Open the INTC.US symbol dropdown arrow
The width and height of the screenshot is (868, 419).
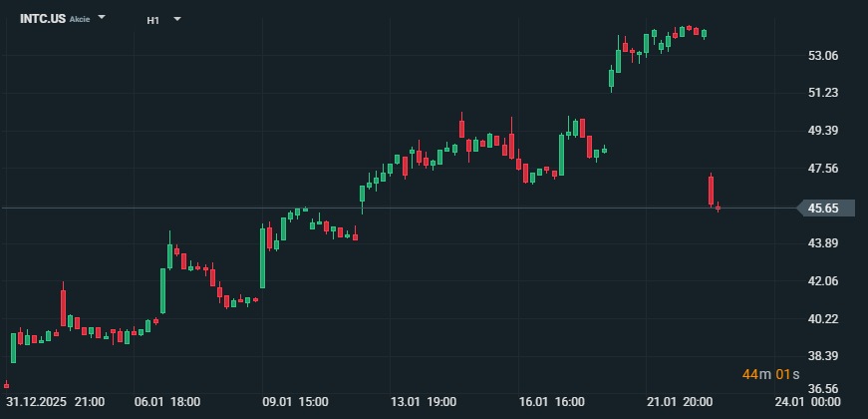coord(103,18)
